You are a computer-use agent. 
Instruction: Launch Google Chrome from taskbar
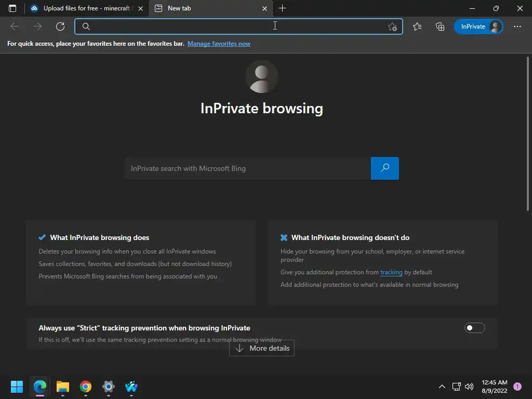(x=86, y=387)
